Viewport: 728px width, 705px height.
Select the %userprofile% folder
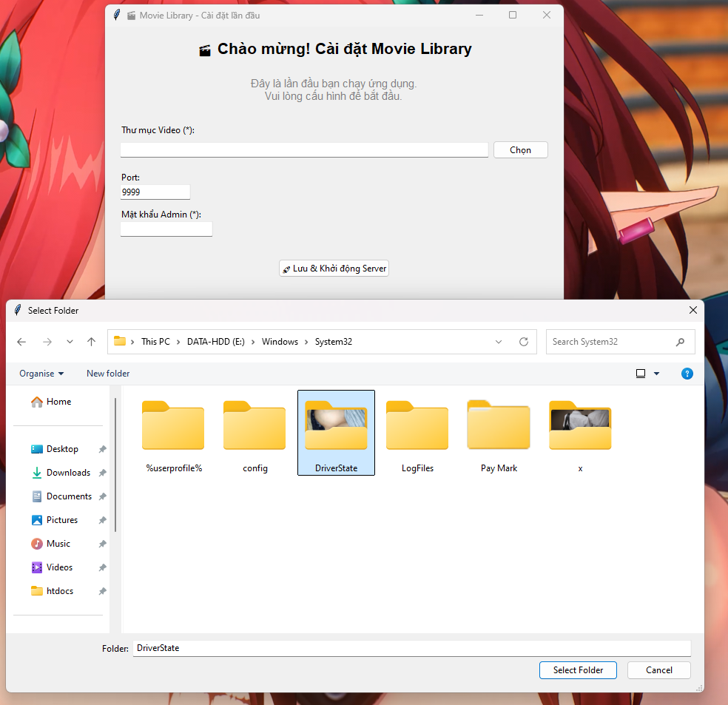click(x=174, y=433)
